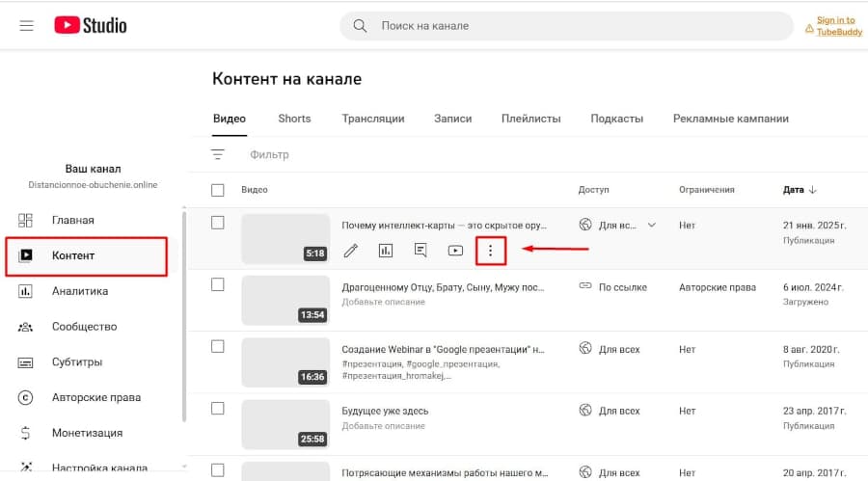
Task: Select the checkbox for Создание Webinar video
Action: (x=218, y=346)
